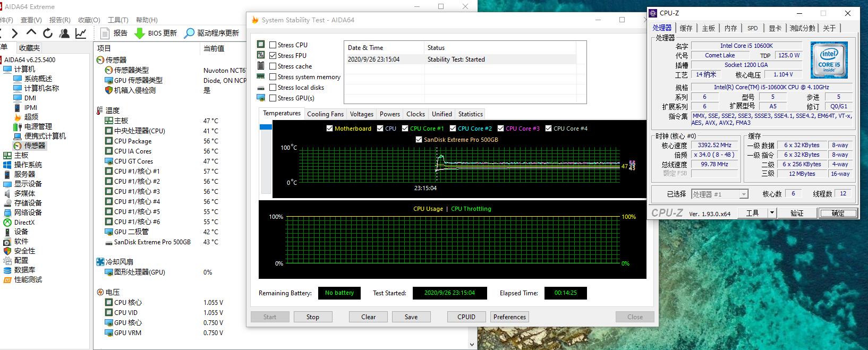Switch to the 收藏夹 tab

pyautogui.click(x=30, y=48)
